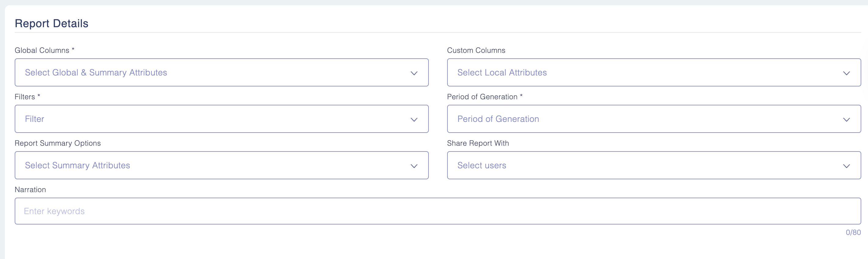Click the chevron arrow in Global Columns dropdown

tap(414, 73)
